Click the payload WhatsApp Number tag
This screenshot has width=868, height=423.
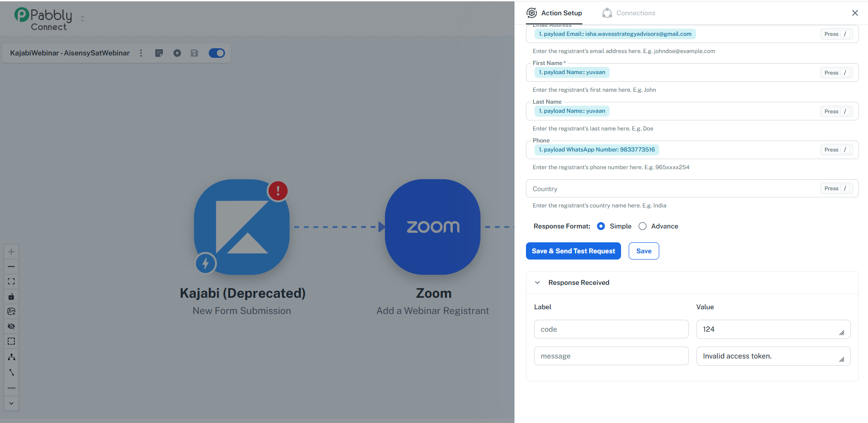coord(597,150)
